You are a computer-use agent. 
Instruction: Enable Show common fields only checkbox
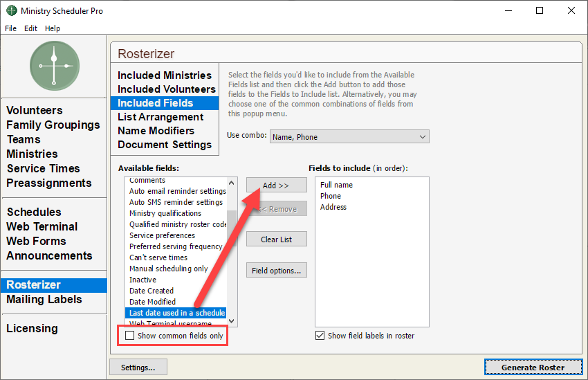click(130, 336)
